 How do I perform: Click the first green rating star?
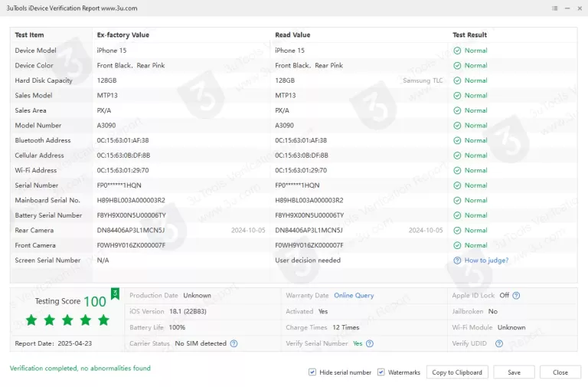coord(31,320)
